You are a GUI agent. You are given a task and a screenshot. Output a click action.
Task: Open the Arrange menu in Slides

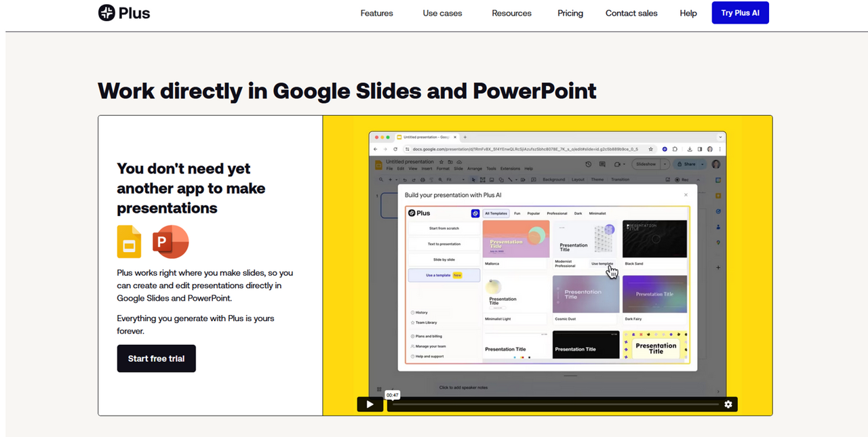[475, 168]
